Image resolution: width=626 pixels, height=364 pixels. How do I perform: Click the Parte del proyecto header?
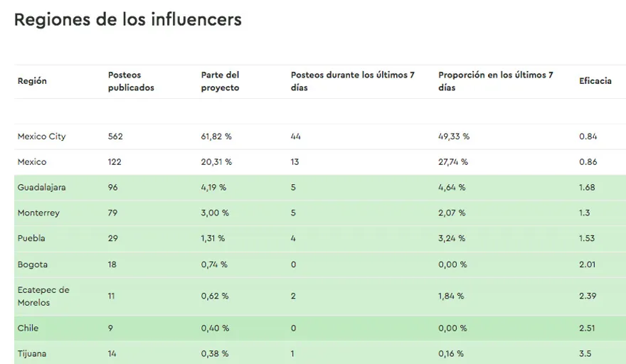tap(220, 81)
